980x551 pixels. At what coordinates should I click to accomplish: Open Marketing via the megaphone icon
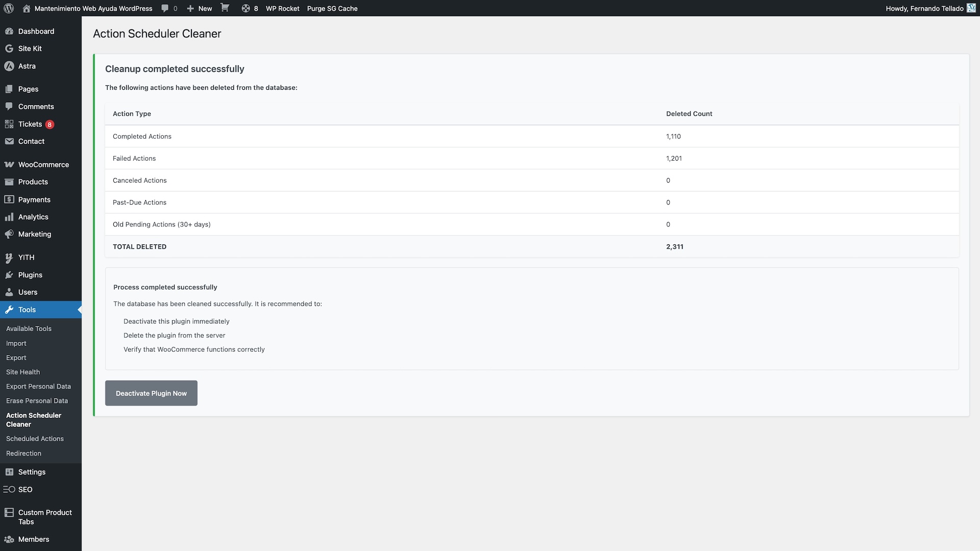(x=10, y=234)
